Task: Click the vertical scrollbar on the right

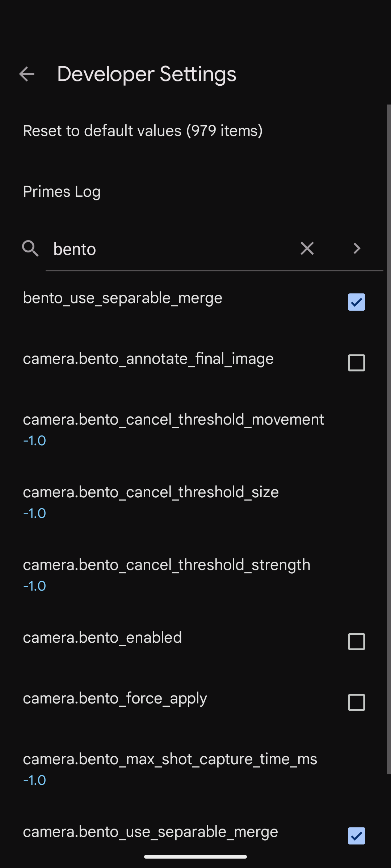Action: 389,439
